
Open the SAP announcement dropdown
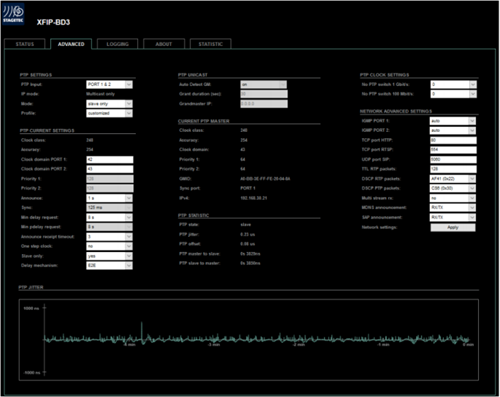[x=453, y=217]
